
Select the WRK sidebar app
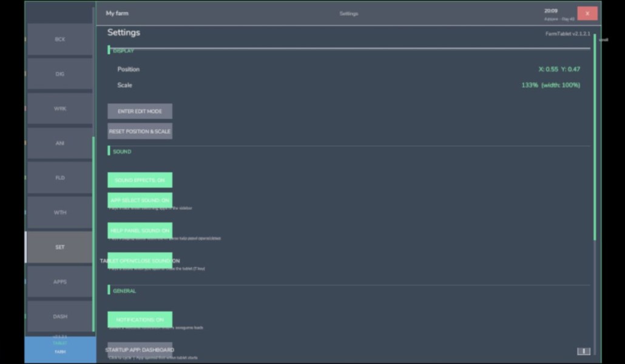coord(60,109)
